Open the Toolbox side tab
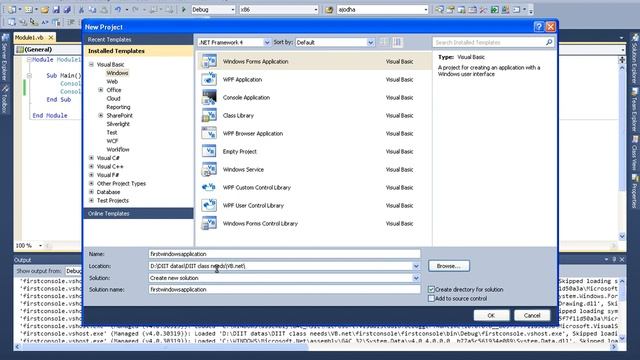The image size is (640, 360). (5, 99)
